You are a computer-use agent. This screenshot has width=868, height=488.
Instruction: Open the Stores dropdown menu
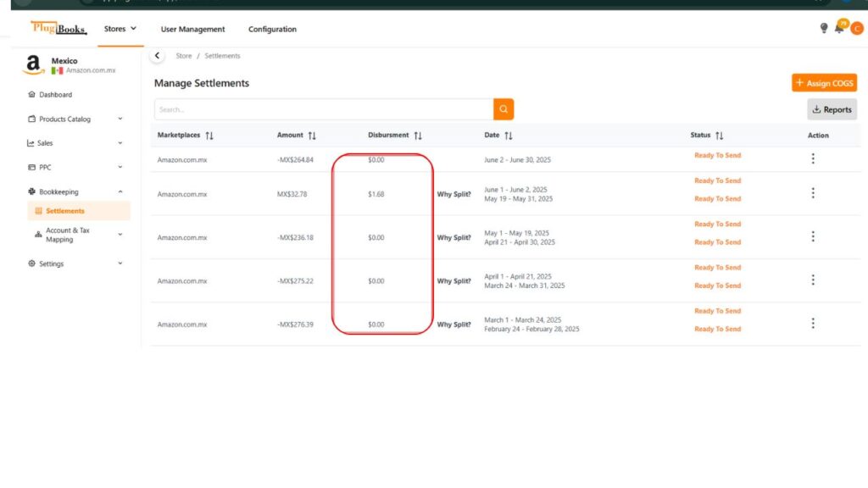[120, 29]
